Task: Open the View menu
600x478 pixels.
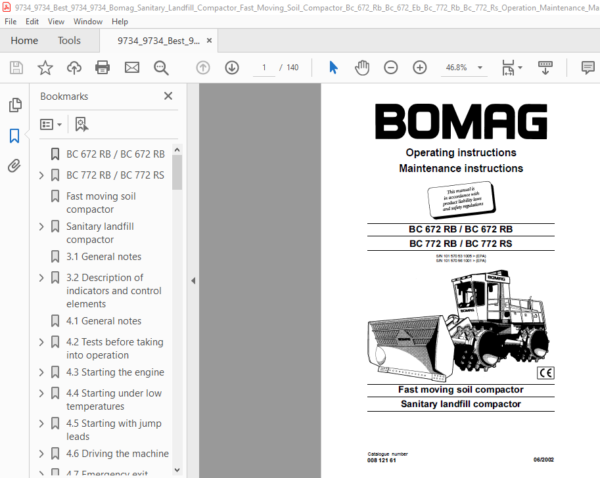Action: (x=56, y=22)
